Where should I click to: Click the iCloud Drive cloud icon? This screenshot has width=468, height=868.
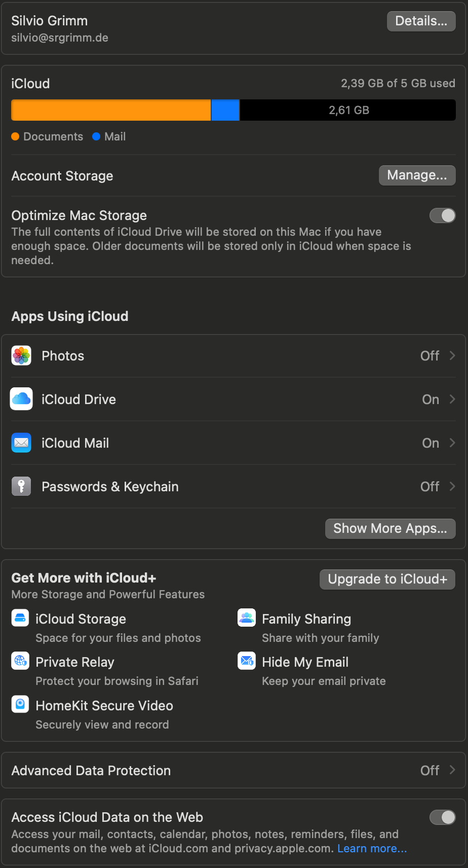(x=21, y=399)
